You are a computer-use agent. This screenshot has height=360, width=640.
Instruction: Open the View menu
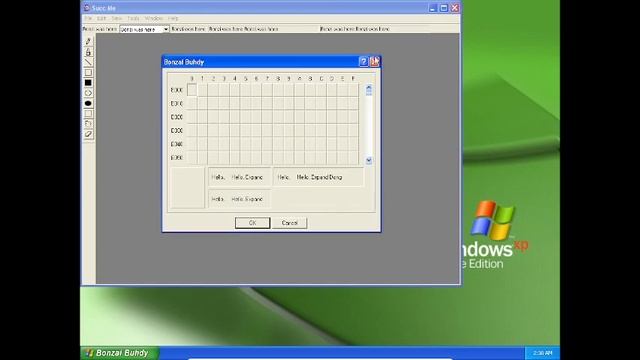point(117,18)
